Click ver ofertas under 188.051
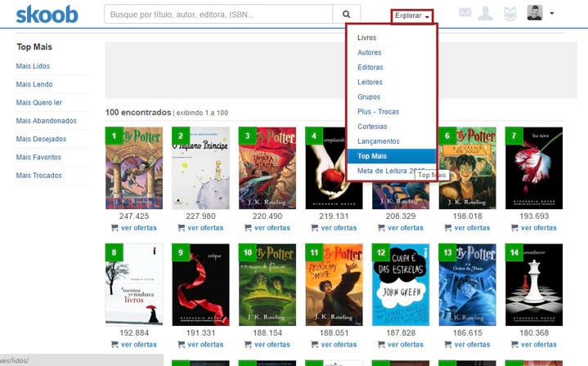The height and width of the screenshot is (366, 588). coord(334,344)
